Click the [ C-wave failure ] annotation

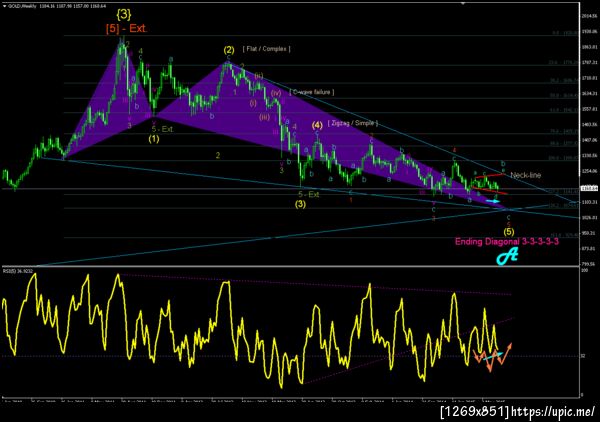(x=312, y=92)
